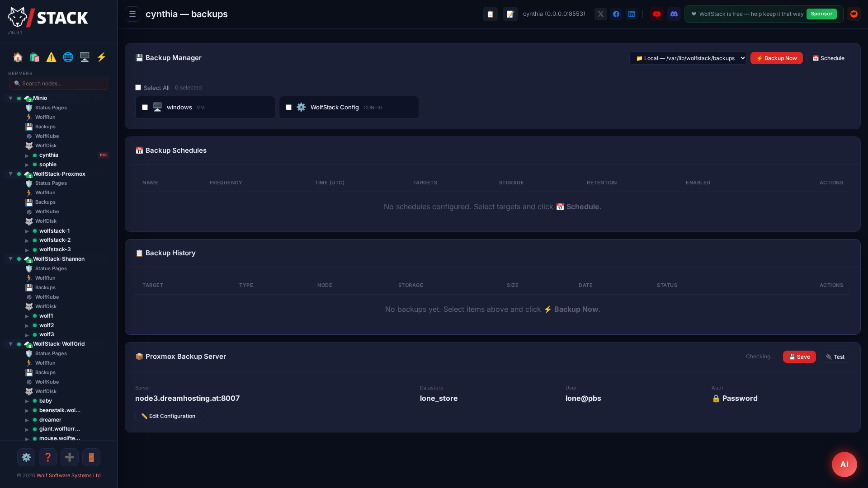This screenshot has height=488, width=868.
Task: Click the WolfStack Config backup card
Action: (349, 107)
